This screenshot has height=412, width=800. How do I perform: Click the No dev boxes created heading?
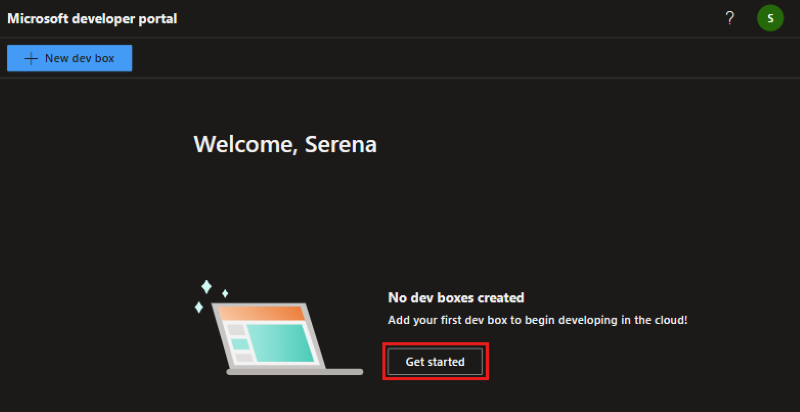point(456,297)
